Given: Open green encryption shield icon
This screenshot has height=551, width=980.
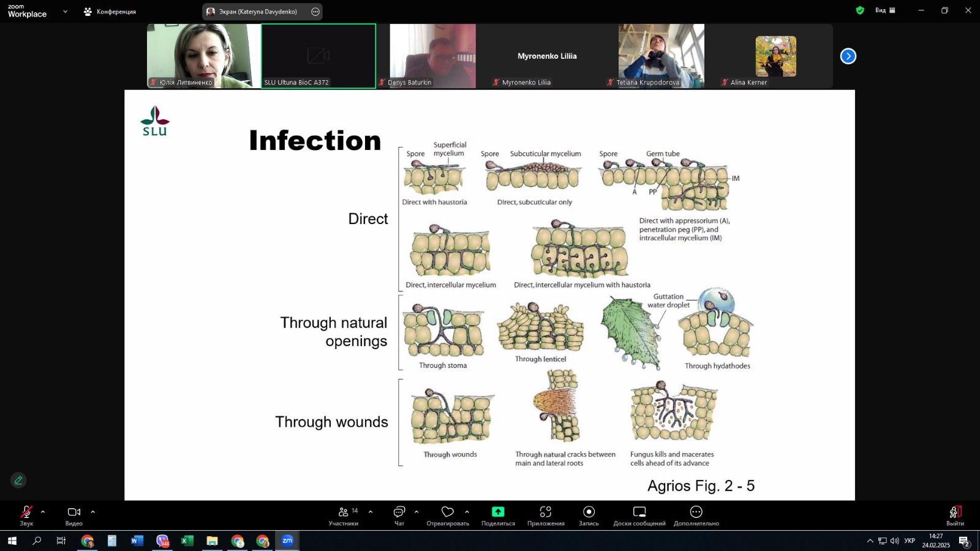Looking at the screenshot, I should [x=860, y=10].
